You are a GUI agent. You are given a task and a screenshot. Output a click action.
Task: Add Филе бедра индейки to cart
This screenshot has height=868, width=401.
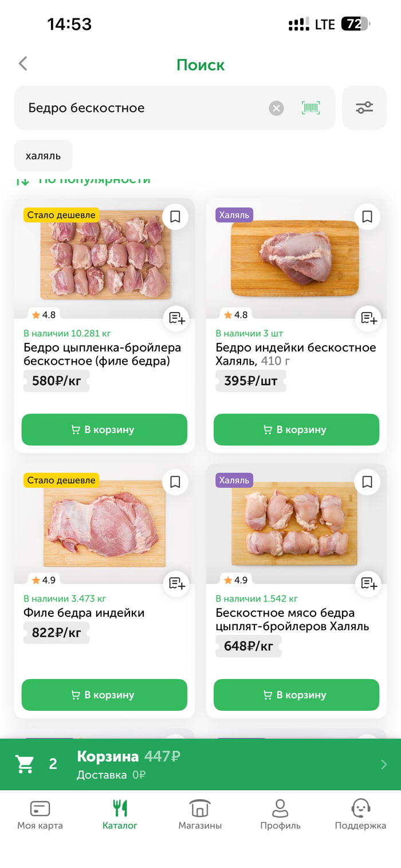(104, 695)
